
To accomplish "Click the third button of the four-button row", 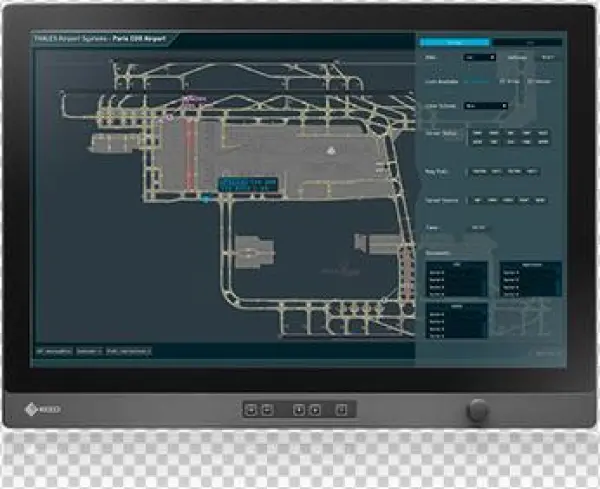I will click(x=514, y=171).
